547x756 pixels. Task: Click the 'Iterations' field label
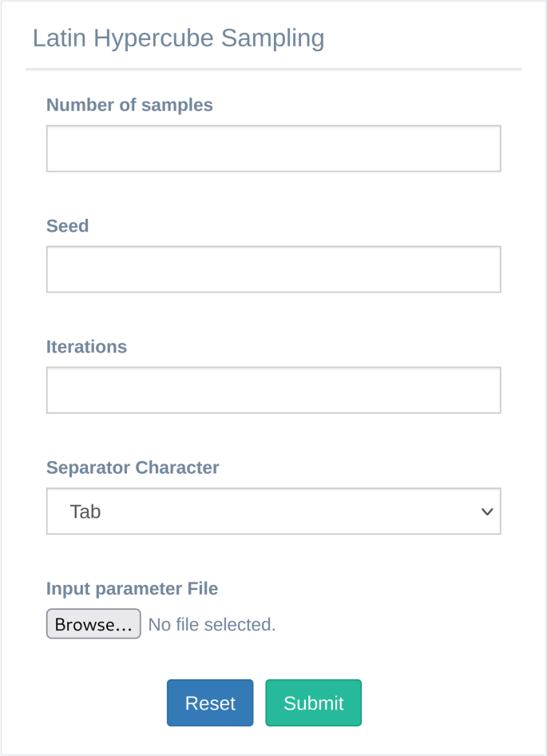tap(86, 347)
